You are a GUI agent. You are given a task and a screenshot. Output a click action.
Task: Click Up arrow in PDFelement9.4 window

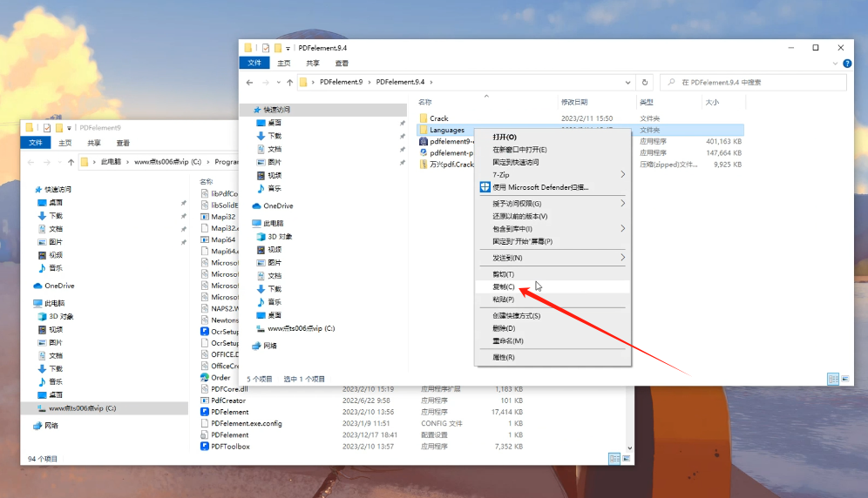(x=289, y=83)
